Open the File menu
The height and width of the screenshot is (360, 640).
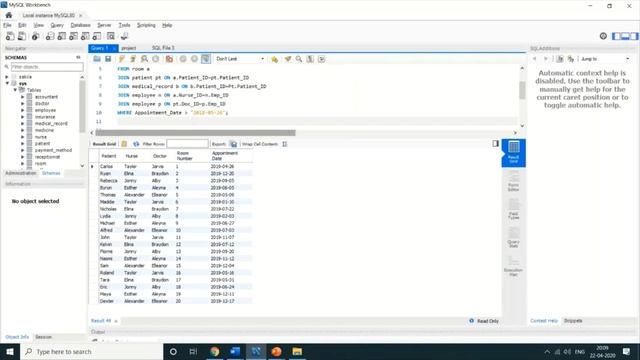click(x=7, y=25)
